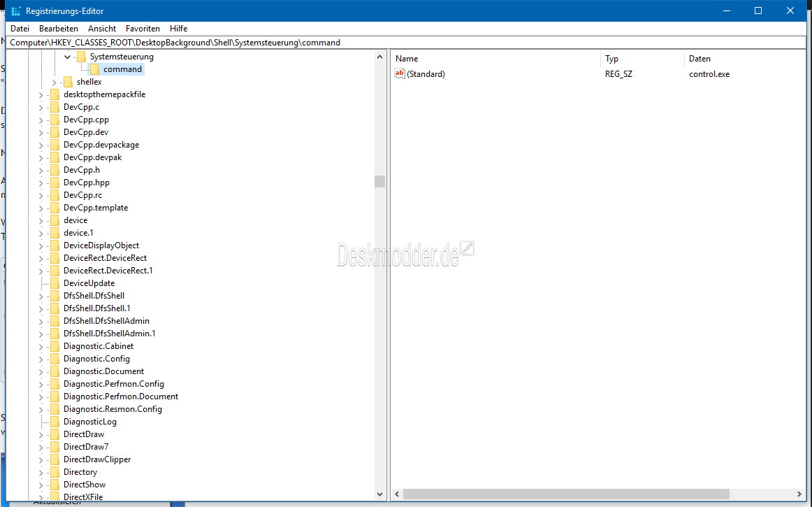Select the DirectShow key
This screenshot has height=507, width=812.
(85, 485)
